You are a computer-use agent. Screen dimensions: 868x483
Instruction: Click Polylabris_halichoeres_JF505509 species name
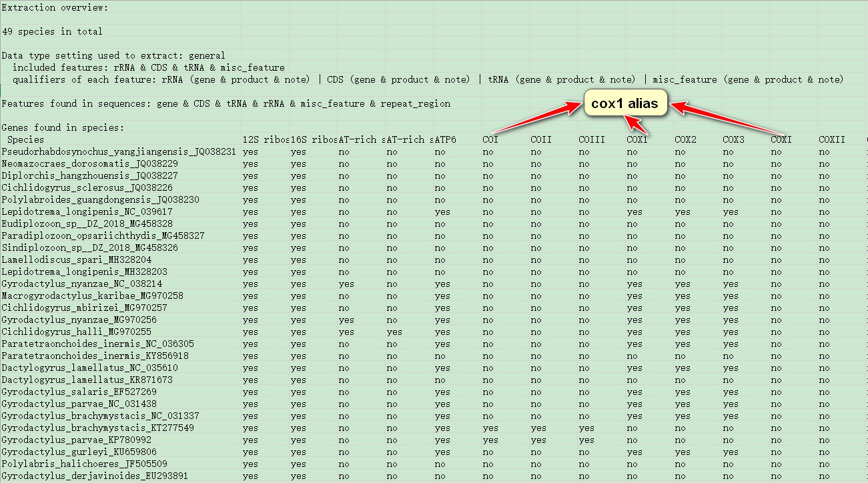(84, 464)
